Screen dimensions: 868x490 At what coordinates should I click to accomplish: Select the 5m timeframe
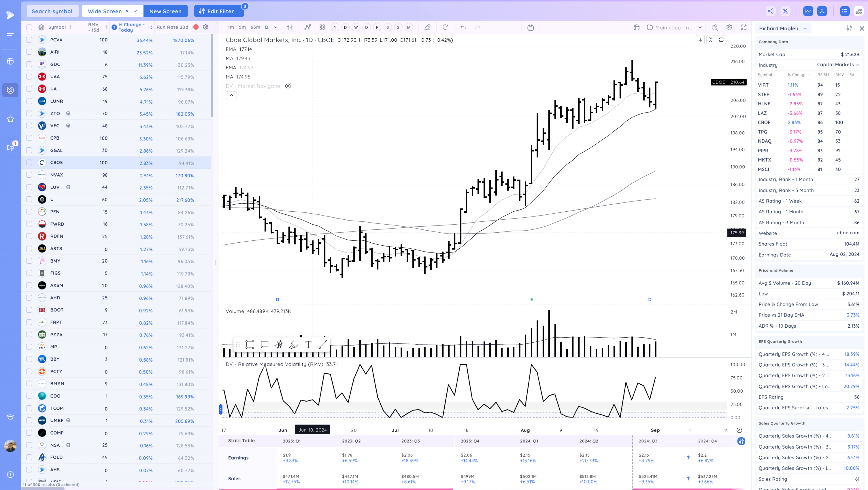242,27
